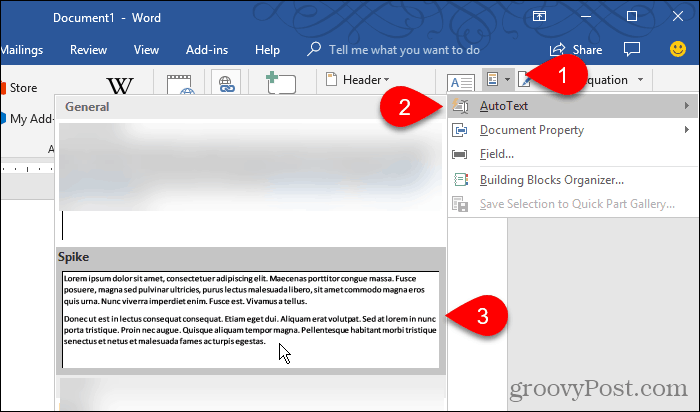Screen dimensions: 700x412
Task: Click the Tell me search magnifier icon
Action: [314, 49]
